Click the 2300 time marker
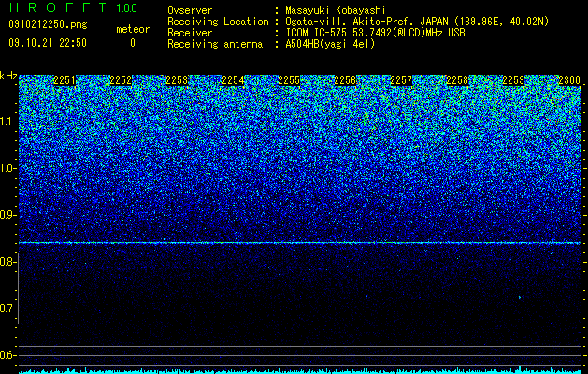Viewport: 588px width, 374px height. [x=569, y=80]
